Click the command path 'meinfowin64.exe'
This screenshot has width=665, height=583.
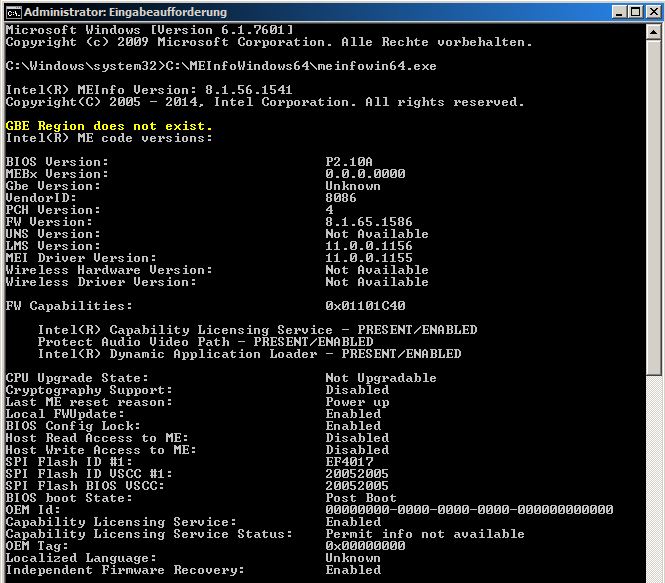(x=377, y=66)
